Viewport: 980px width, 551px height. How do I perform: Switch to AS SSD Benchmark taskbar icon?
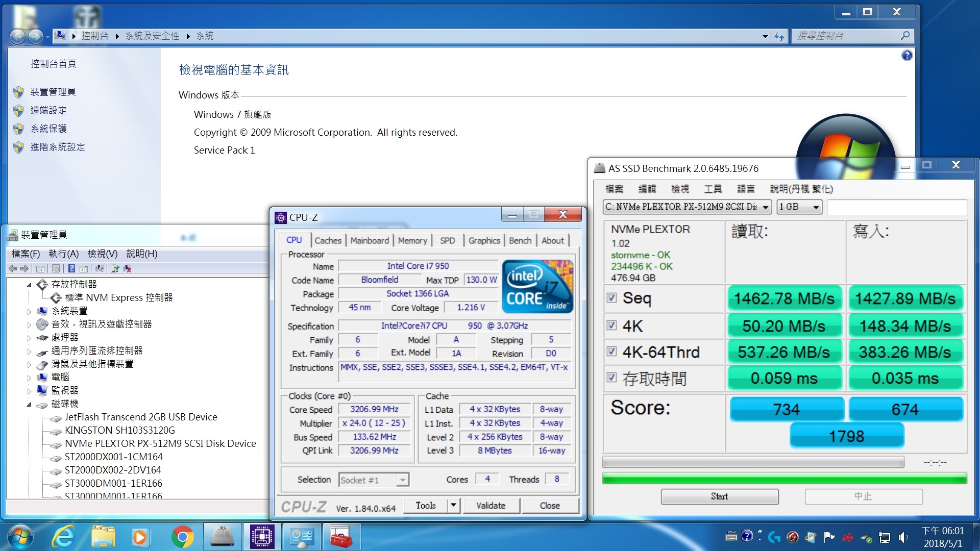[x=223, y=537]
